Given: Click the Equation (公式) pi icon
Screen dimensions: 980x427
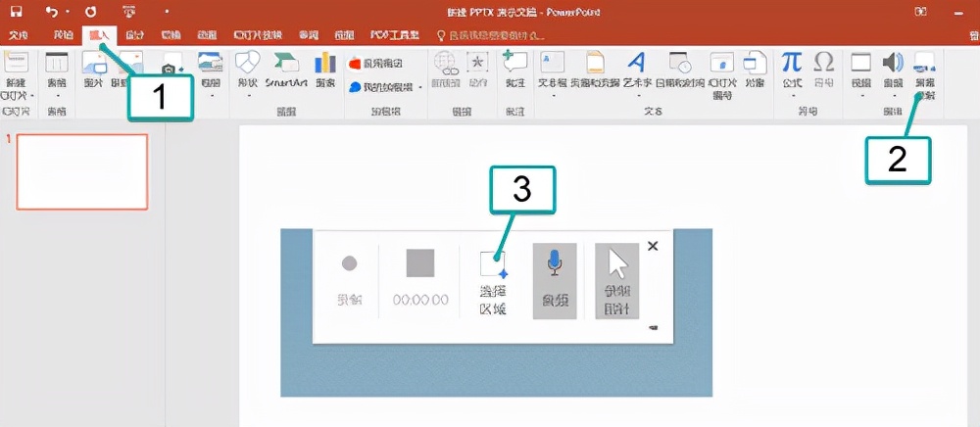Looking at the screenshot, I should pyautogui.click(x=792, y=62).
